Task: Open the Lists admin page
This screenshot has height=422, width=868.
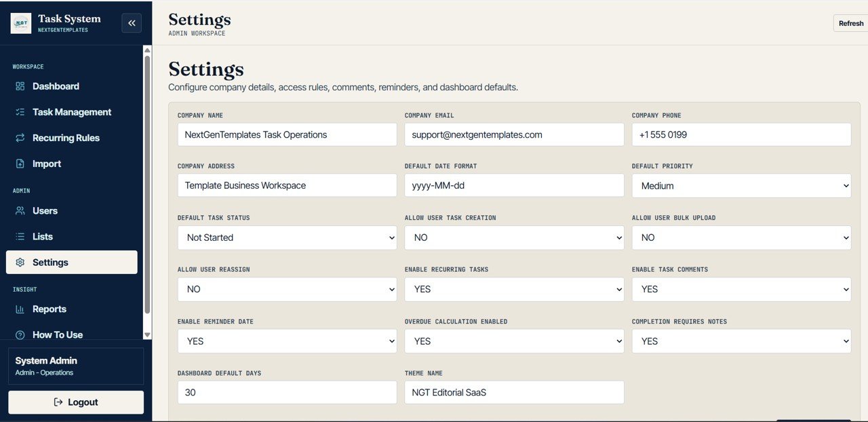Action: 72,236
